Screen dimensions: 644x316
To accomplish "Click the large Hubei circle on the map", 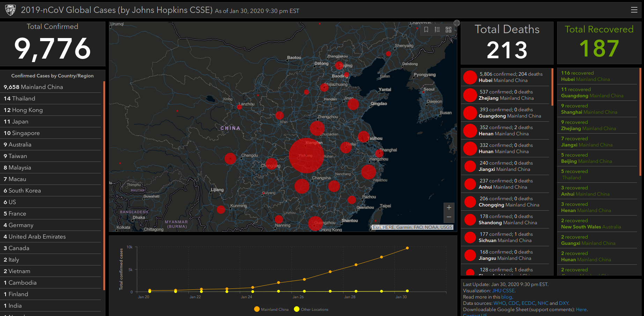I will click(306, 156).
